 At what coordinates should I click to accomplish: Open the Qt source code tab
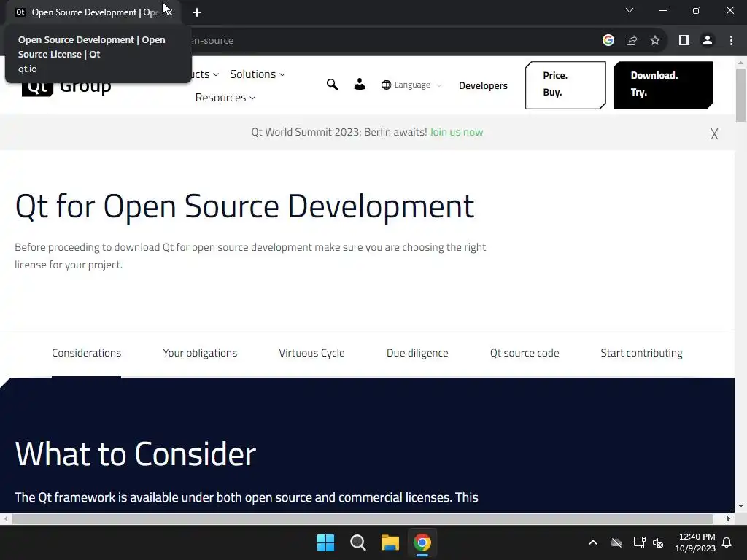pyautogui.click(x=525, y=353)
